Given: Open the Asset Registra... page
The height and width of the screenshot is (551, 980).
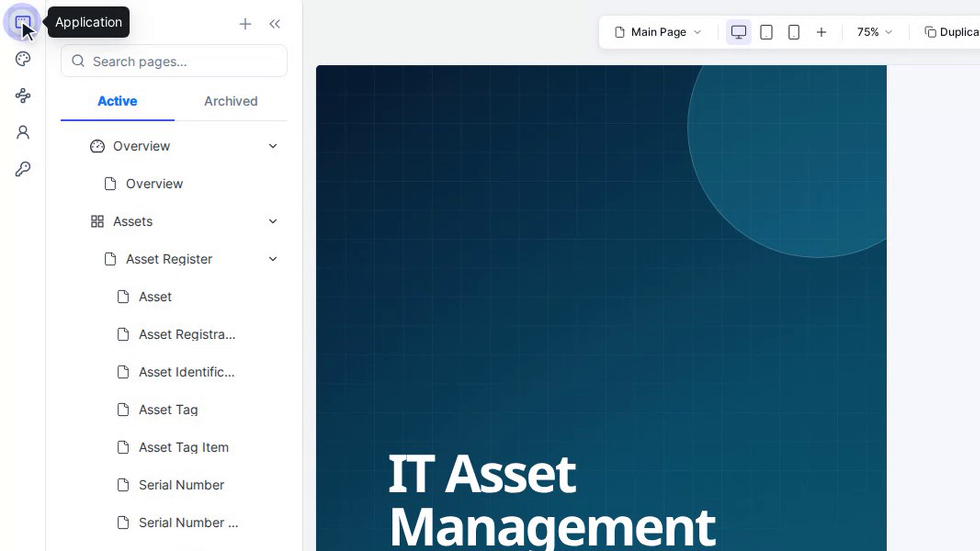Looking at the screenshot, I should click(x=187, y=335).
